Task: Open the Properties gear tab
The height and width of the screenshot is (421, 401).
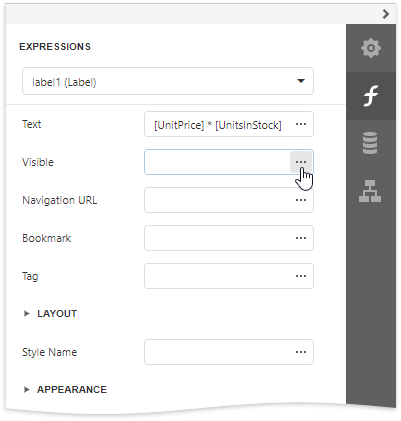Action: point(371,48)
